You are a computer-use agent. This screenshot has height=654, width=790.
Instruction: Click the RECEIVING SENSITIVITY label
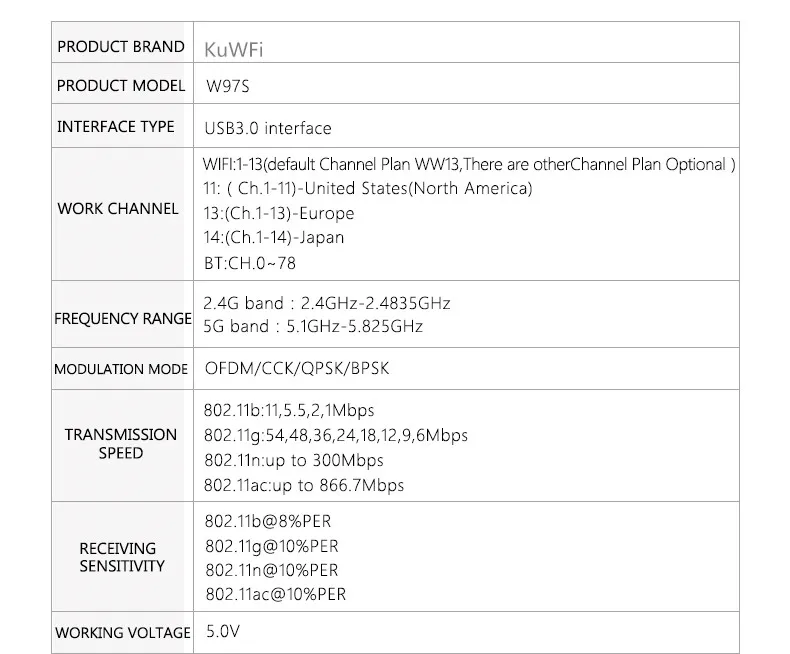(121, 557)
